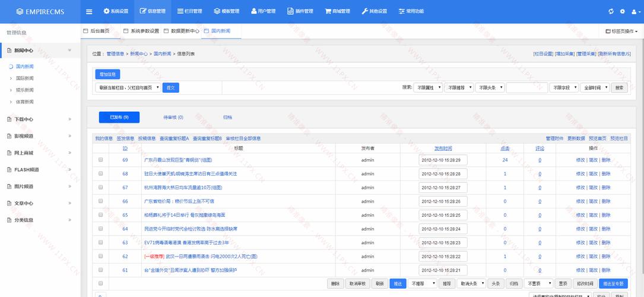Click the search keyword input field
The image size is (644, 297).
tap(527, 87)
